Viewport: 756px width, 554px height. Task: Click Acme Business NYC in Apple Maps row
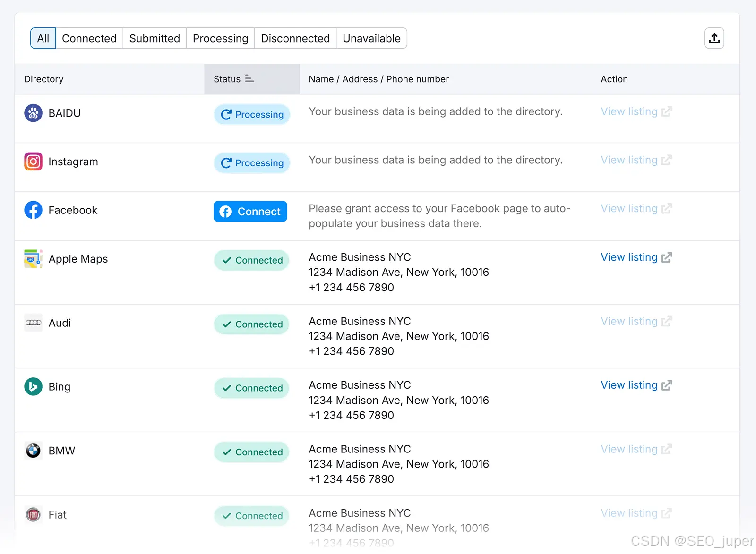pyautogui.click(x=360, y=257)
